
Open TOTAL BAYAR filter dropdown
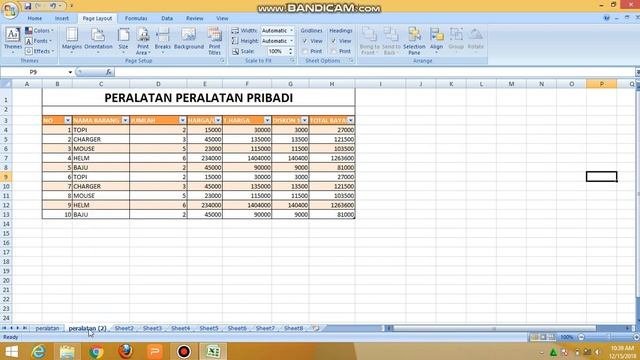tap(351, 120)
